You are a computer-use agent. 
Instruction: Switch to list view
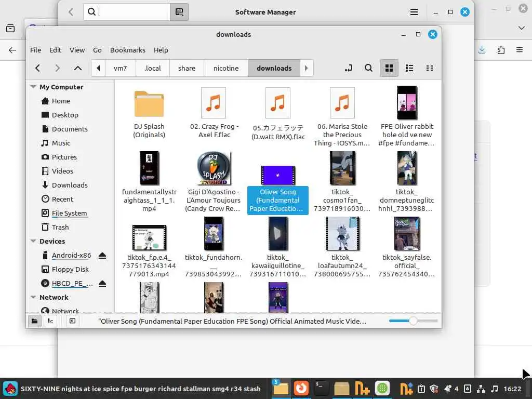[409, 68]
